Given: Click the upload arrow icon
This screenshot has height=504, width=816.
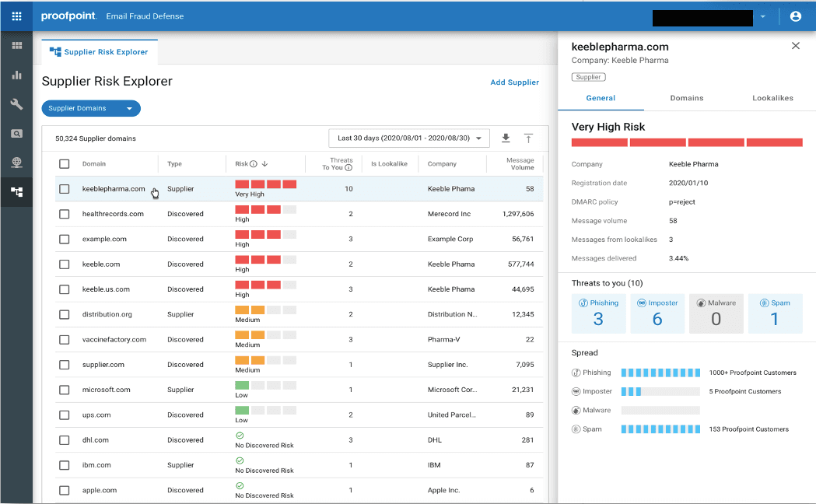Looking at the screenshot, I should [x=528, y=138].
